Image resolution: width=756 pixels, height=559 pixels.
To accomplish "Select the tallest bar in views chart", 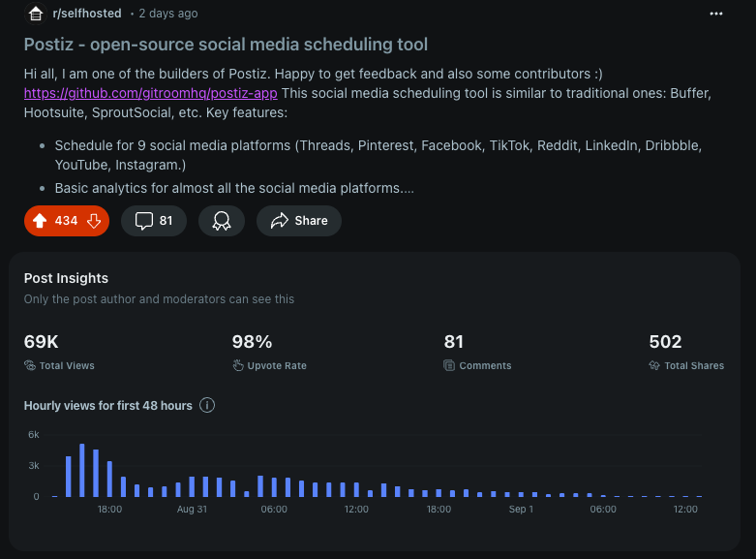I will pos(82,470).
